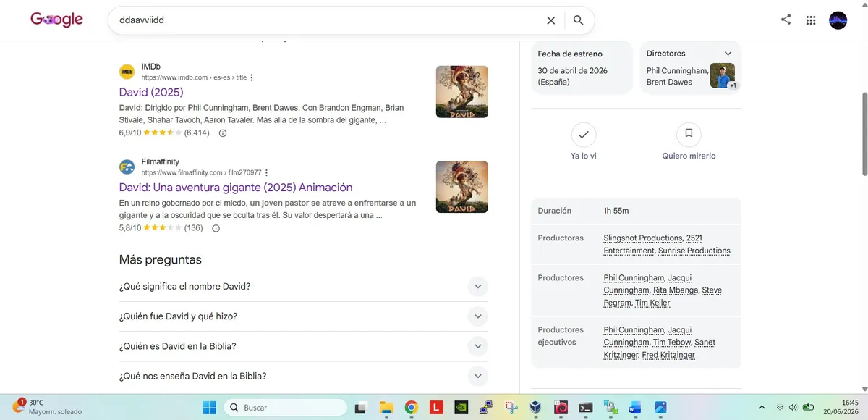Open the Google account avatar
This screenshot has width=868, height=420.
(838, 20)
